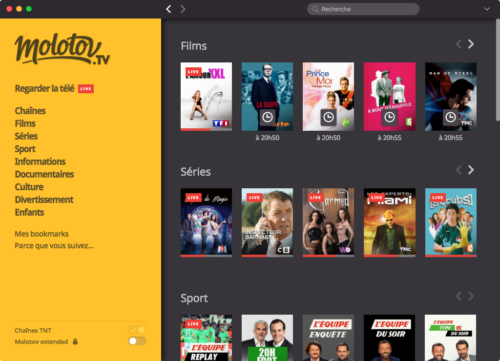Open La Taupe film poster
Image resolution: width=500 pixels, height=361 pixels.
pyautogui.click(x=267, y=96)
